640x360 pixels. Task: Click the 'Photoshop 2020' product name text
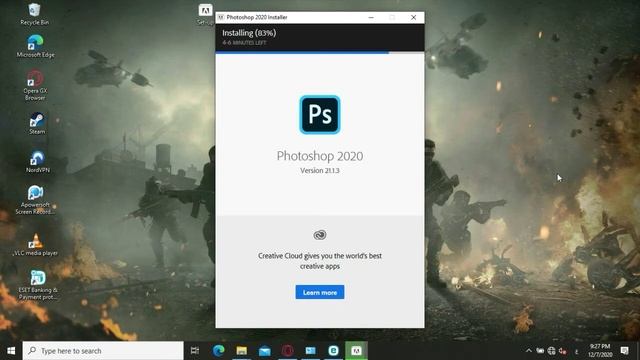coord(320,156)
